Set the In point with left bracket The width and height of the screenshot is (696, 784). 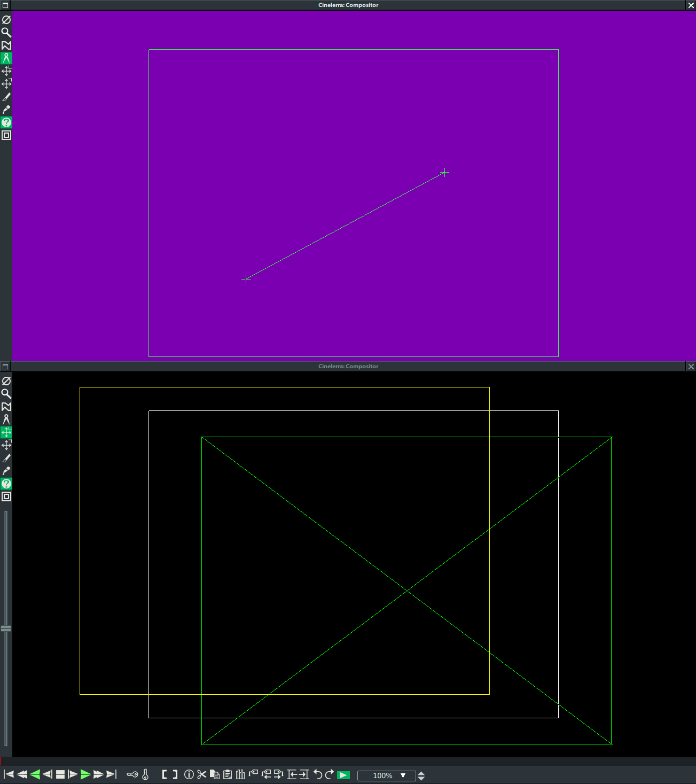[x=165, y=774]
